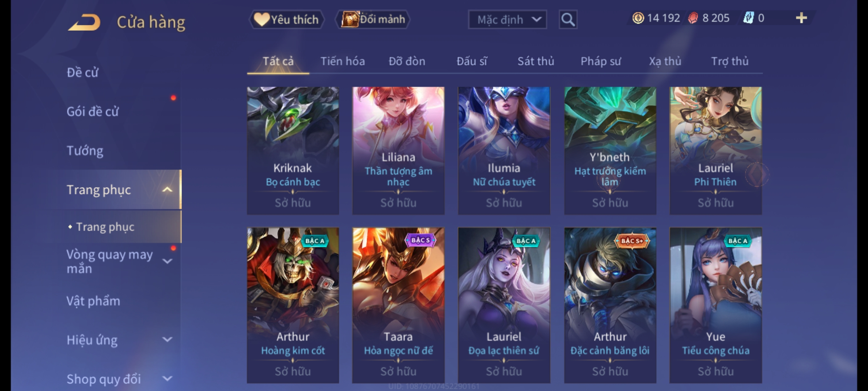The height and width of the screenshot is (391, 868).
Task: Tap the gold coin balance icon
Action: coord(638,18)
